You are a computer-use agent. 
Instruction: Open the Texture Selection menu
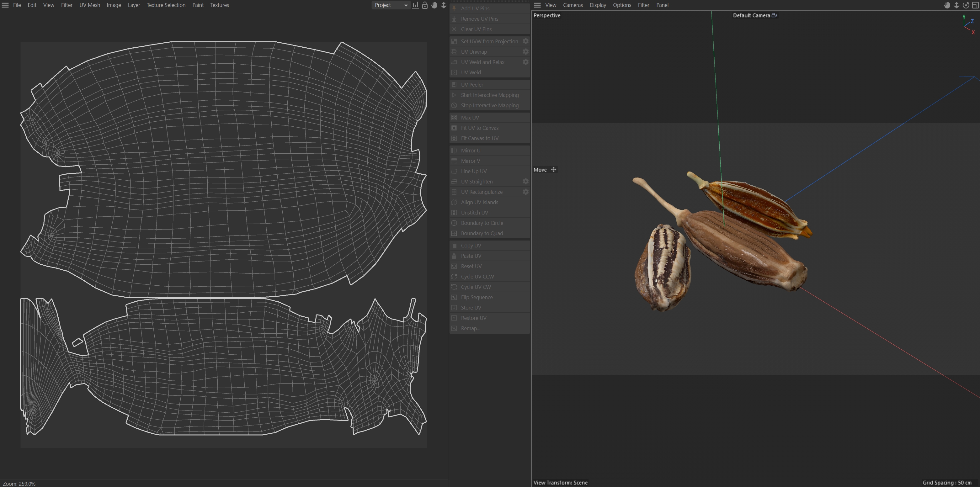tap(166, 5)
